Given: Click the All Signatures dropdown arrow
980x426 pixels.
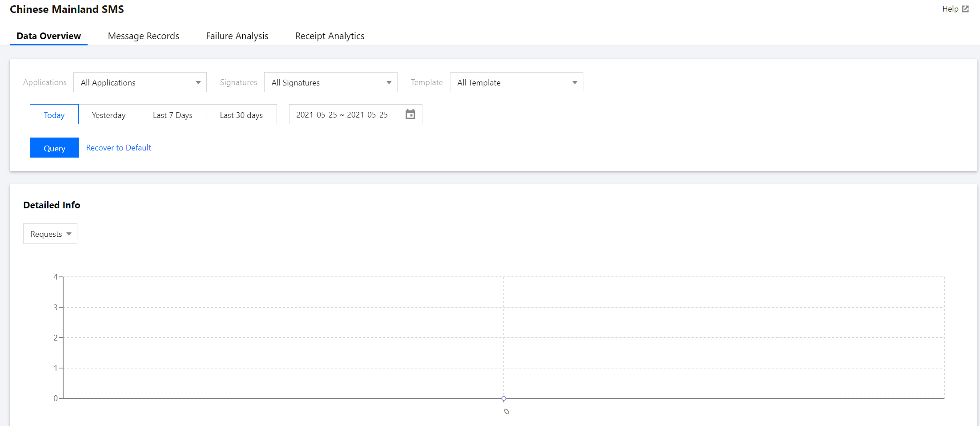Looking at the screenshot, I should pyautogui.click(x=389, y=83).
